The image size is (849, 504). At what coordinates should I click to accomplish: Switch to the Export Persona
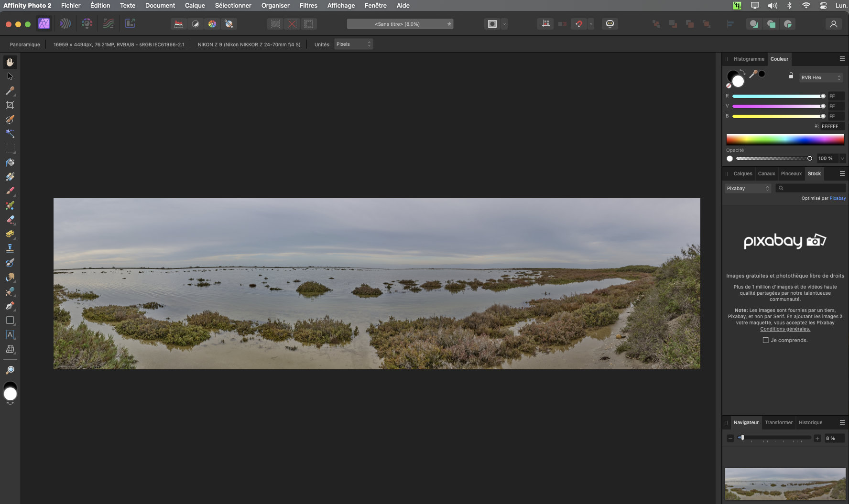point(130,23)
